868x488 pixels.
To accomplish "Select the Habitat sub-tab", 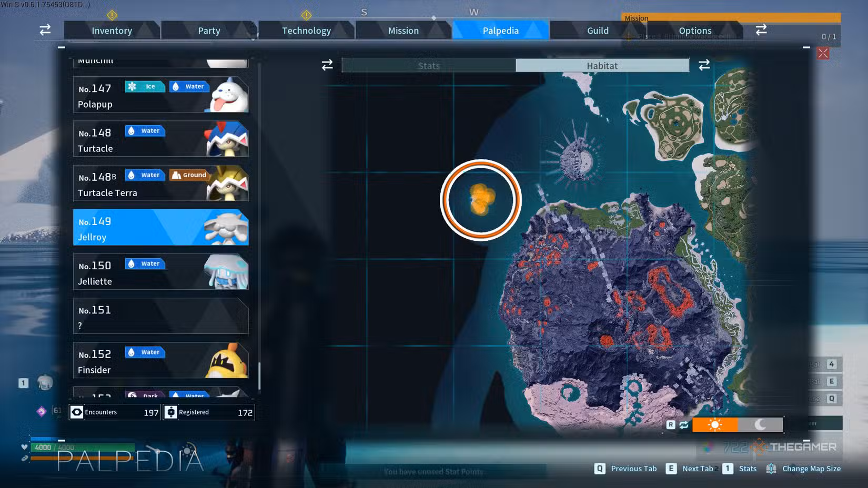I will click(602, 65).
